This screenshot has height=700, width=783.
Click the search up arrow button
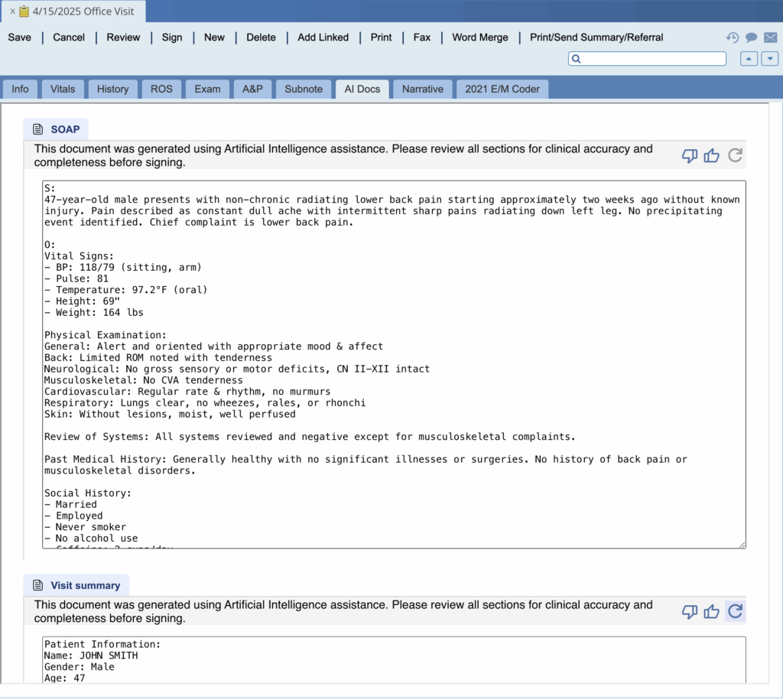[x=749, y=59]
